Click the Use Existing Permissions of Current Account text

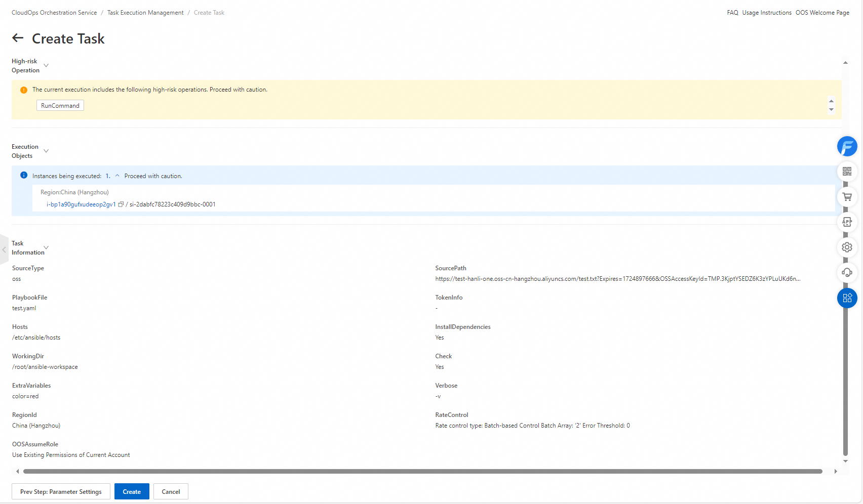point(71,455)
